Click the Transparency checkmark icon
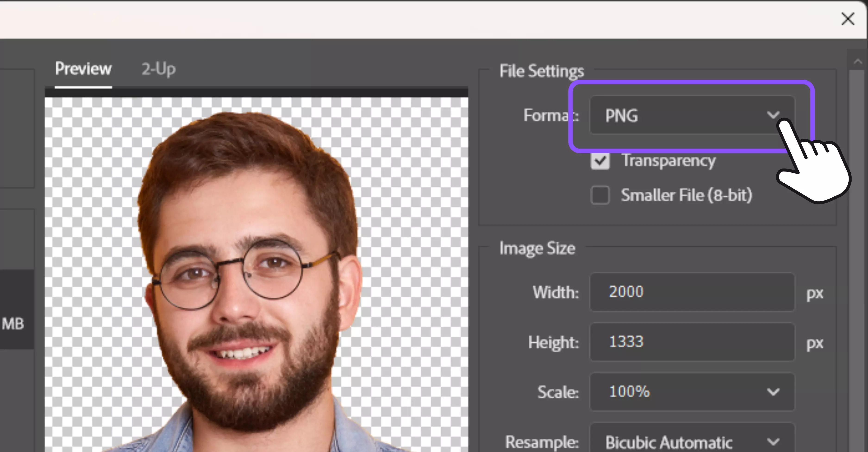868x452 pixels. (x=600, y=161)
